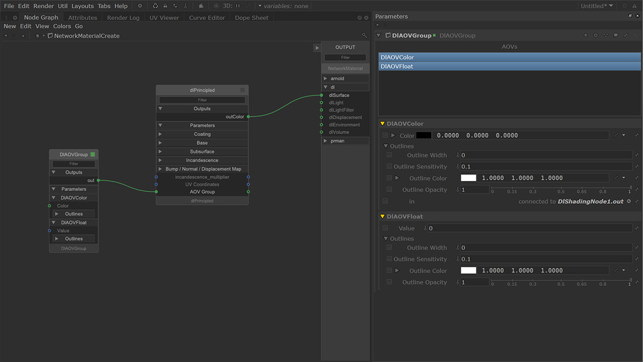Click the gear icon in the main toolbar

click(x=140, y=6)
